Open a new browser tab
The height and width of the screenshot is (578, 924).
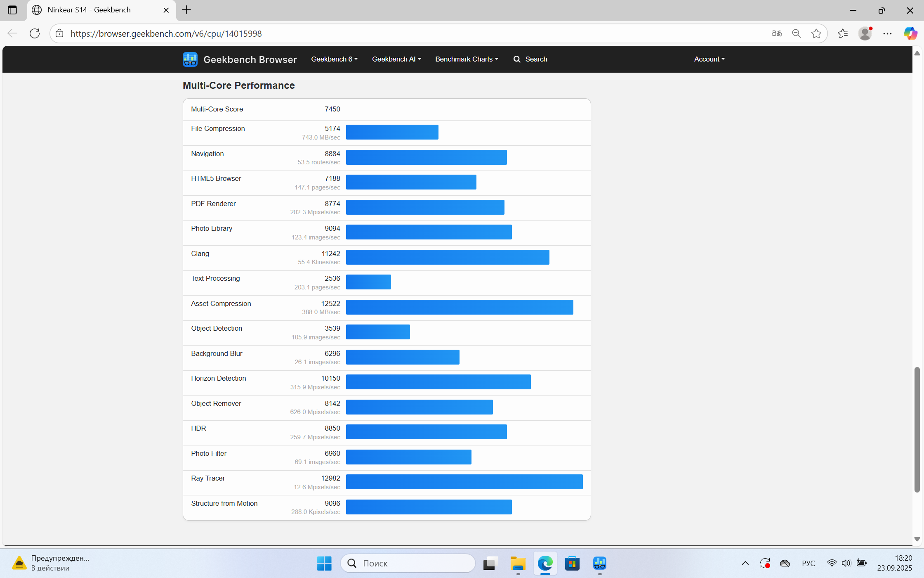[x=186, y=10]
